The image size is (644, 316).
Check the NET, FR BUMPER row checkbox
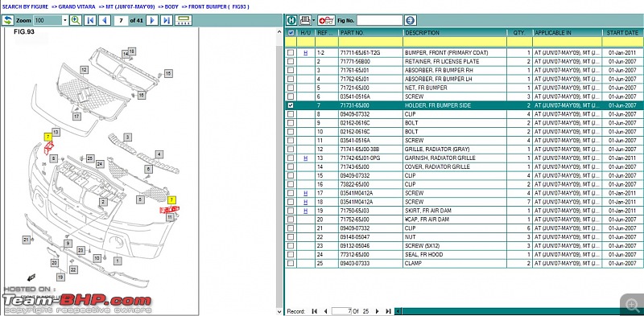[x=291, y=88]
